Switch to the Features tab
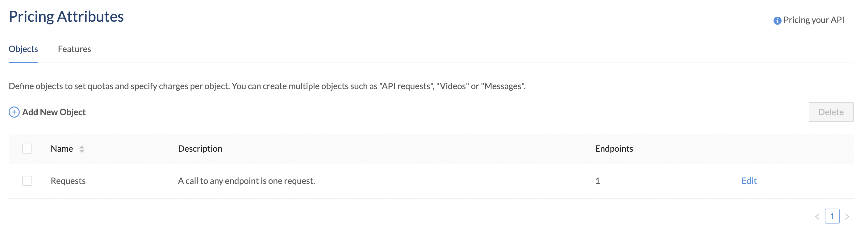Screen dimensions: 868x234 coord(74,49)
